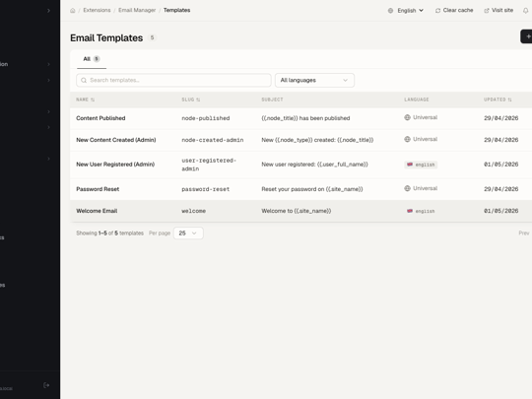Click the globe icon beside English
This screenshot has height=399, width=532.
pyautogui.click(x=390, y=11)
